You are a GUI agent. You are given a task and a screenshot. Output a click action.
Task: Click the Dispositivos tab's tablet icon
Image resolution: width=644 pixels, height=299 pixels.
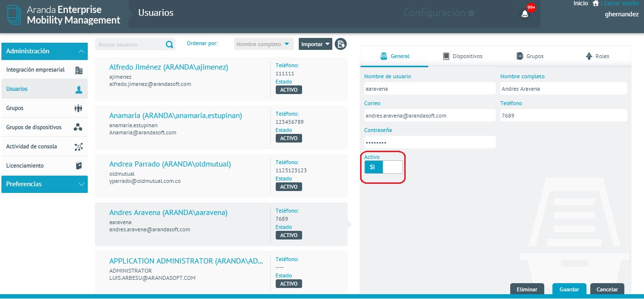446,56
